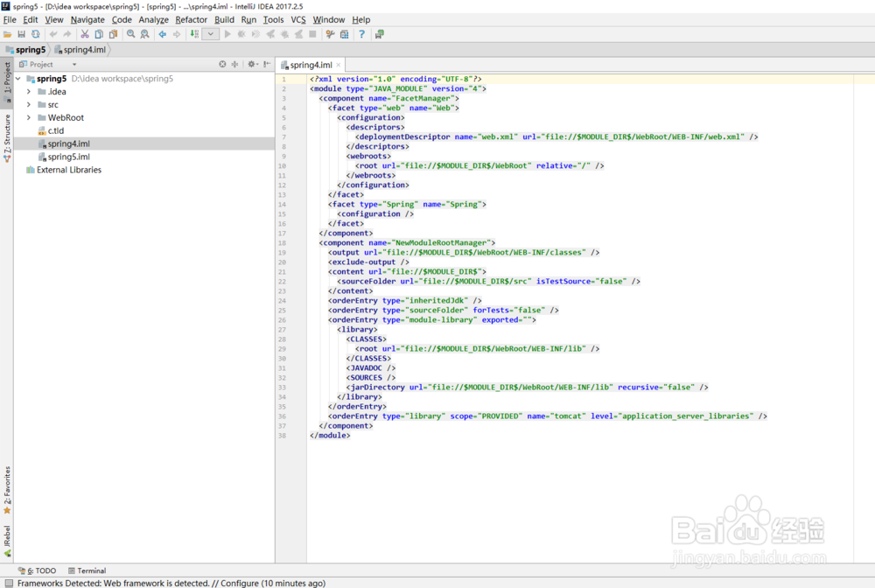Viewport: 875px width, 588px height.
Task: Click the Paste clipboard icon
Action: pos(113,35)
